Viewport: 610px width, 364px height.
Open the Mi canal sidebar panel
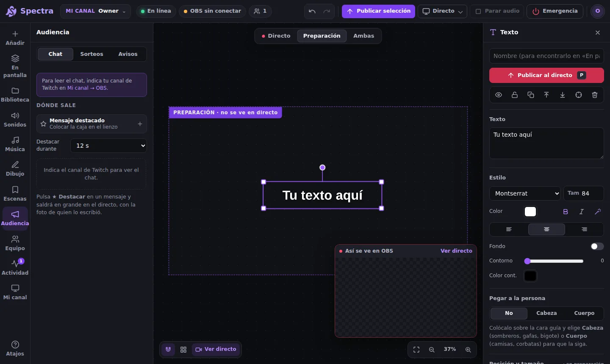pos(15,292)
